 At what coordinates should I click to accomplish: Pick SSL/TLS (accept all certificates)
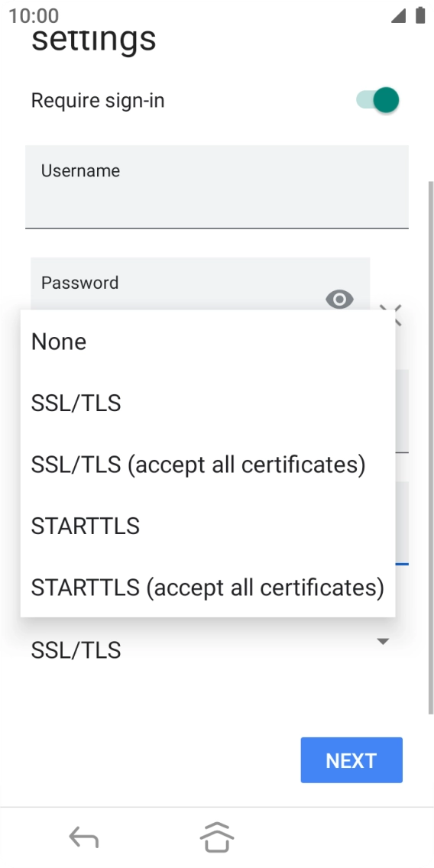coord(208,465)
